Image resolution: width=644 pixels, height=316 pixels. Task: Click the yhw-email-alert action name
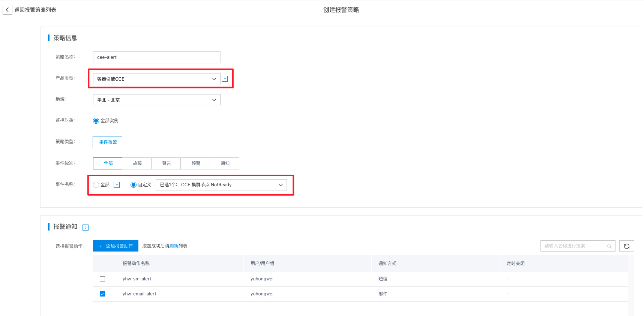point(140,294)
